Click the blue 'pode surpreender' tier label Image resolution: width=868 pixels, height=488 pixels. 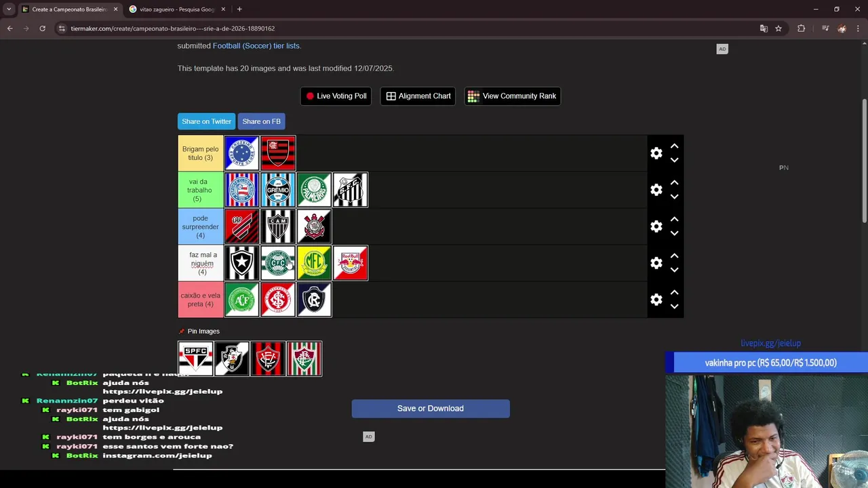coord(200,226)
